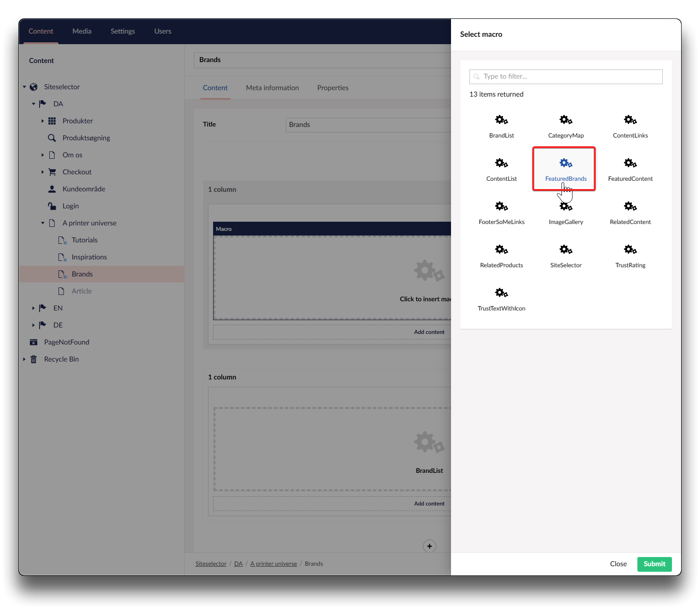Switch to Meta information tab

point(272,88)
